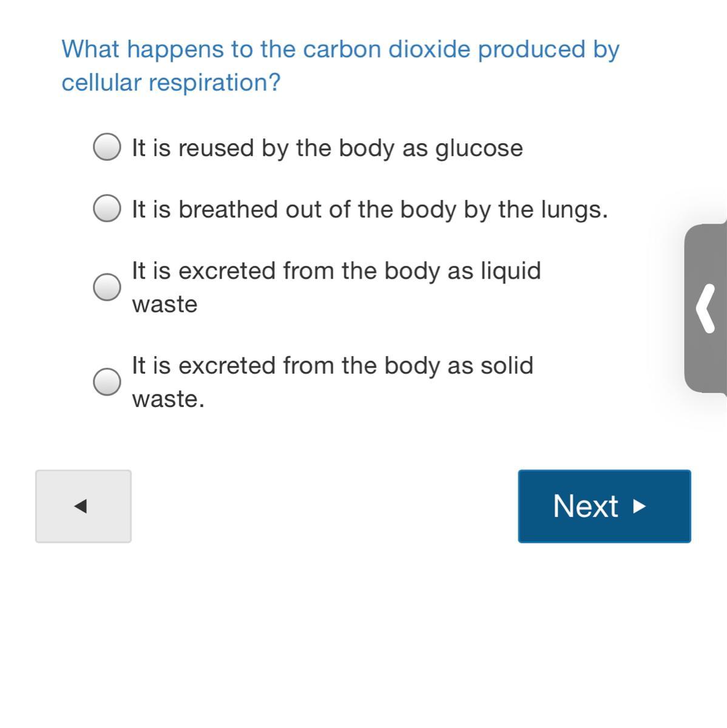Image resolution: width=727 pixels, height=728 pixels.
Task: Select the radio button for reused as glucose
Action: tap(107, 147)
